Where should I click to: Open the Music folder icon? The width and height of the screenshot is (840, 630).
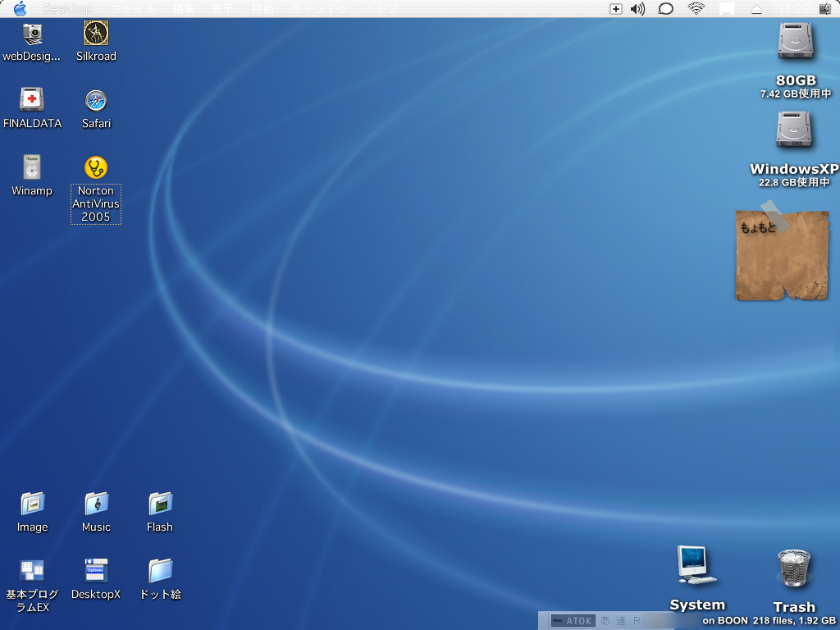coord(97,504)
